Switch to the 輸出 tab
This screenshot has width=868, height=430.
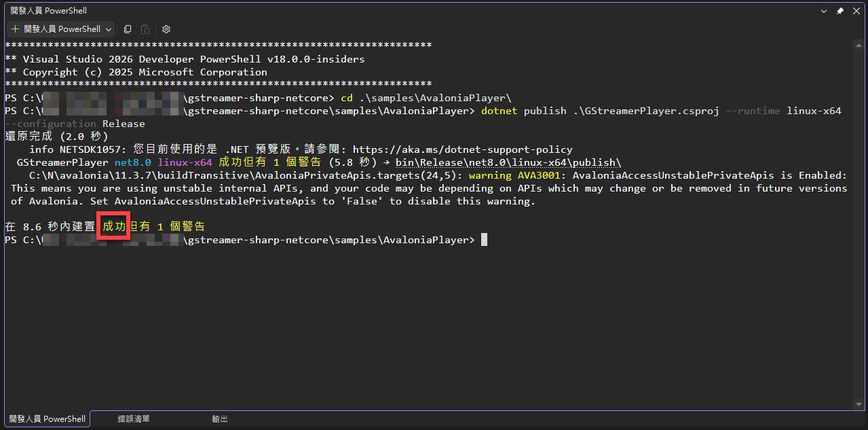tap(220, 419)
